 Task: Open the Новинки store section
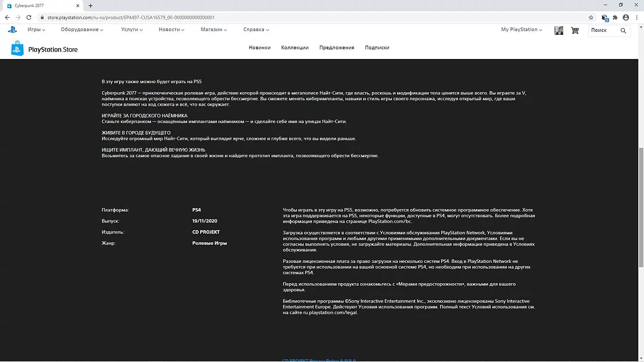[x=260, y=48]
